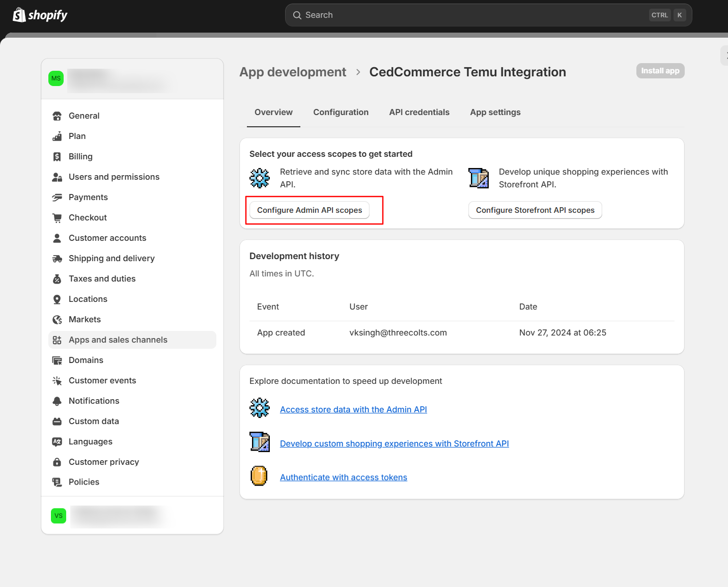Open the API credentials tab
The width and height of the screenshot is (728, 587).
(x=419, y=112)
